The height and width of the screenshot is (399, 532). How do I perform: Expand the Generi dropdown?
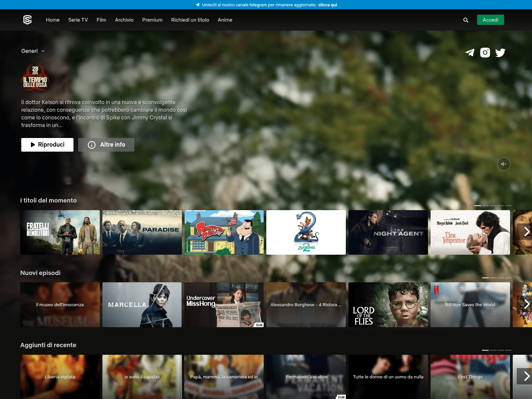pyautogui.click(x=33, y=51)
